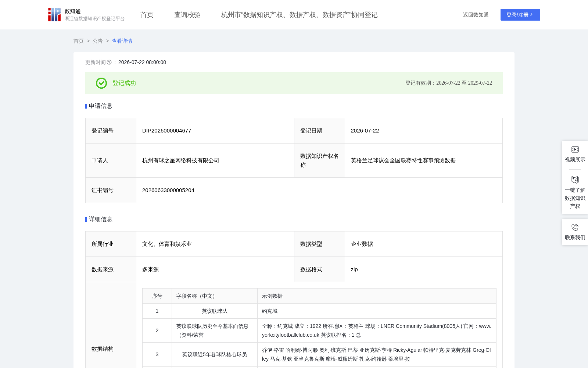Viewport: 588px width, 368px height.
Task: Click the 数知通 platform logo
Action: point(86,15)
